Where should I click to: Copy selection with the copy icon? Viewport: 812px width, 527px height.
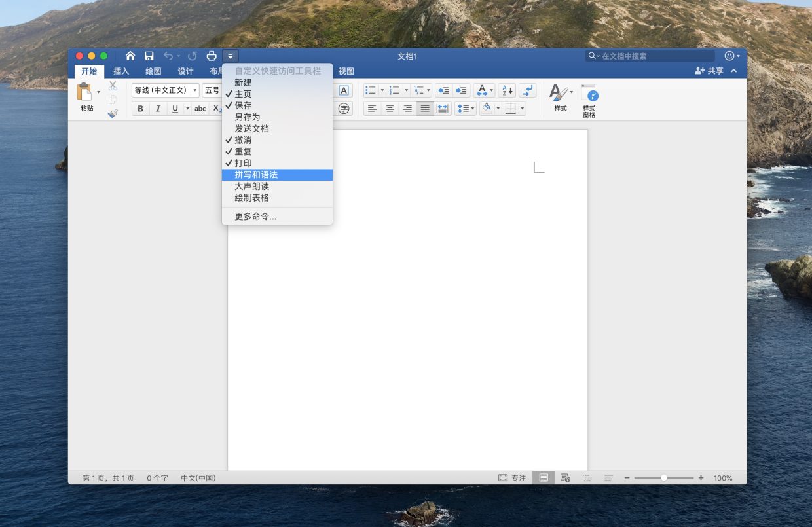click(113, 100)
